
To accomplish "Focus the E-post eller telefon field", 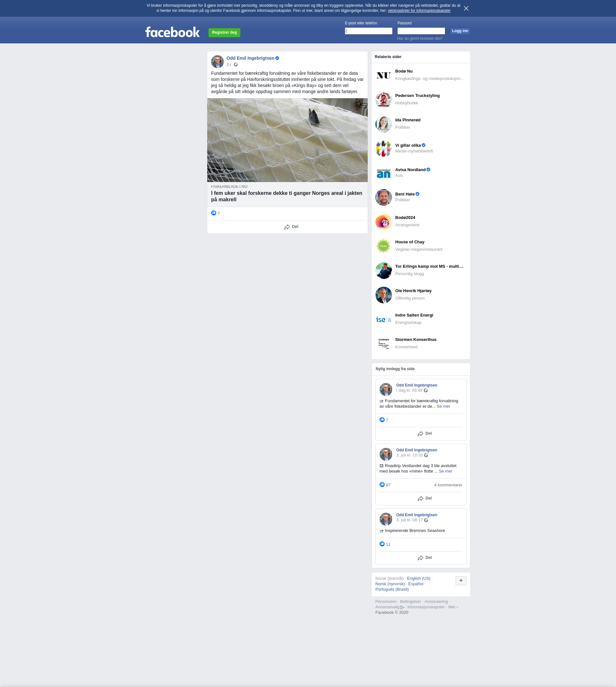I will click(x=368, y=31).
